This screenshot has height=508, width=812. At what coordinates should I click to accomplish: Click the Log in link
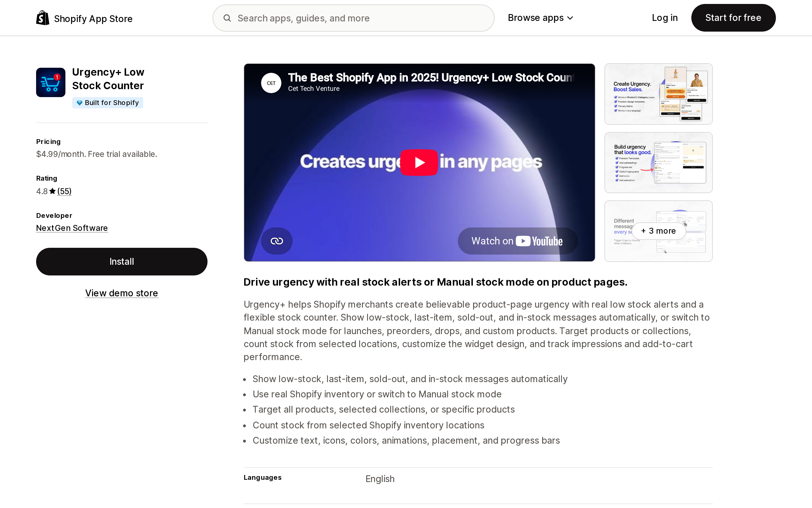(664, 18)
